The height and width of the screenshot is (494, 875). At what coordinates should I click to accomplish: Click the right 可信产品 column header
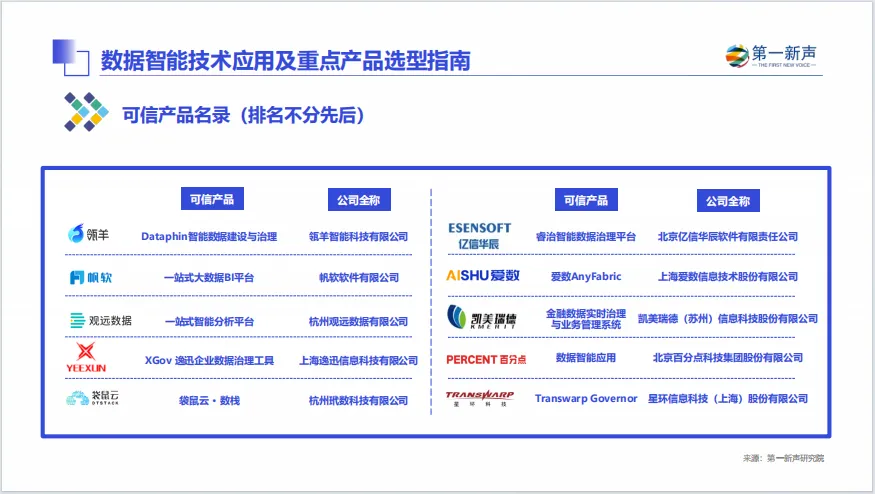tap(586, 200)
